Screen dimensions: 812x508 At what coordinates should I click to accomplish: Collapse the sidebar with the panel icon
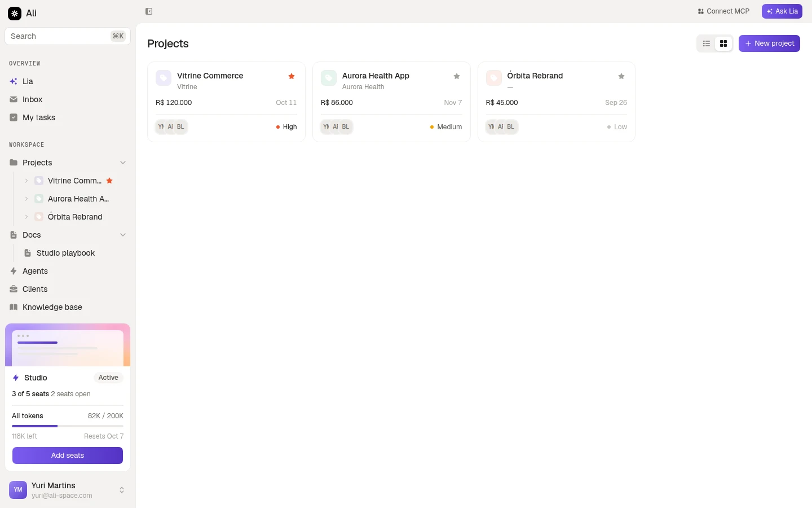point(149,11)
